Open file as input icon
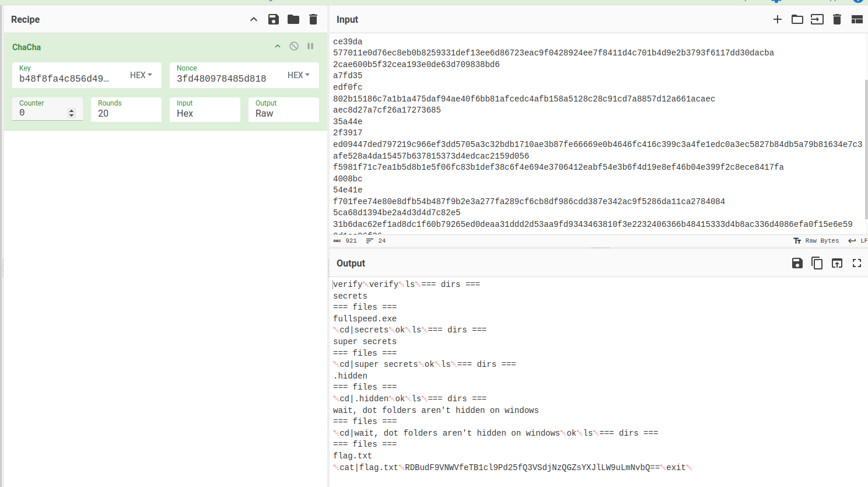 coord(817,19)
